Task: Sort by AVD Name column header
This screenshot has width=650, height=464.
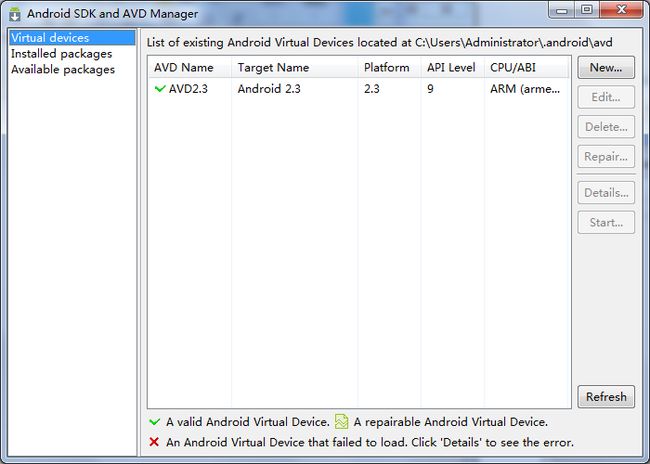Action: pos(190,68)
